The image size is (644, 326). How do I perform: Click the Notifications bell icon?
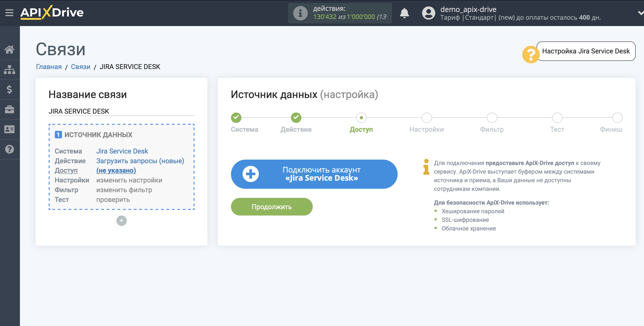[x=405, y=12]
